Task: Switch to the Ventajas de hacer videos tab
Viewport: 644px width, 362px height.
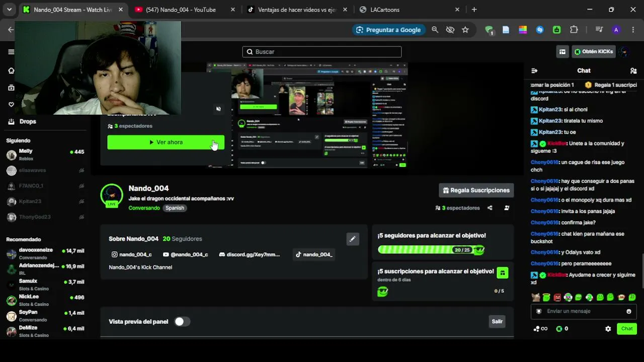Action: tap(297, 10)
